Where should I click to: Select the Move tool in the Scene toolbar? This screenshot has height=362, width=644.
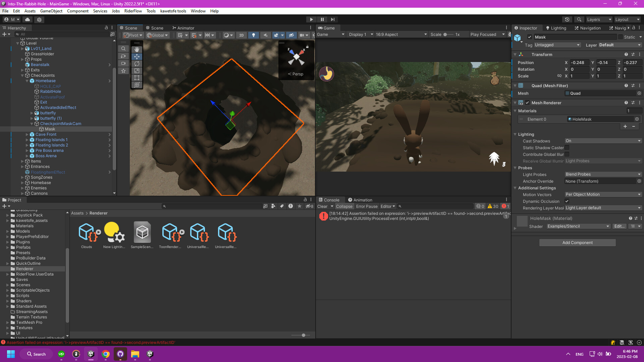coord(137,56)
